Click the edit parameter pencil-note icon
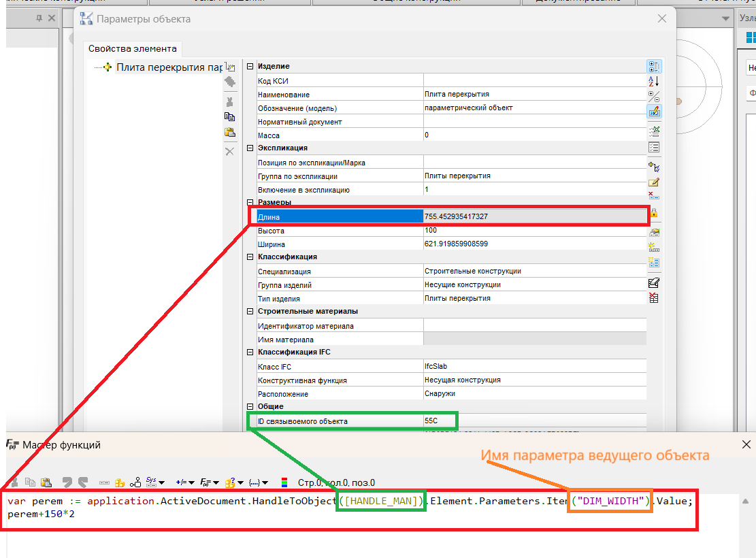 coord(654,182)
